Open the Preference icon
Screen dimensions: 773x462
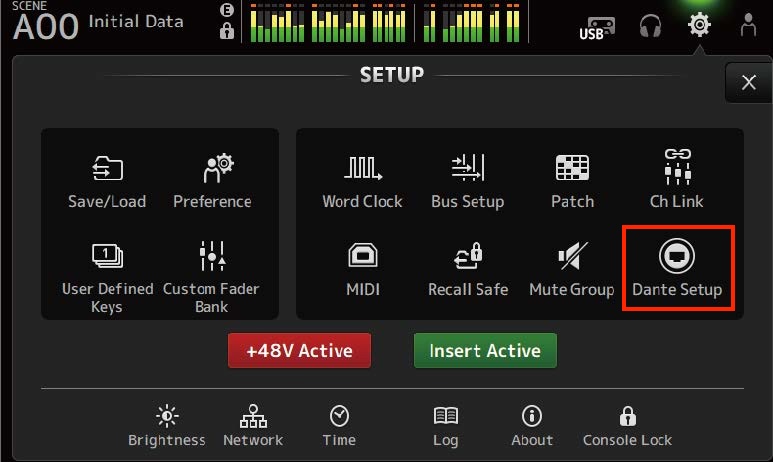pyautogui.click(x=212, y=182)
